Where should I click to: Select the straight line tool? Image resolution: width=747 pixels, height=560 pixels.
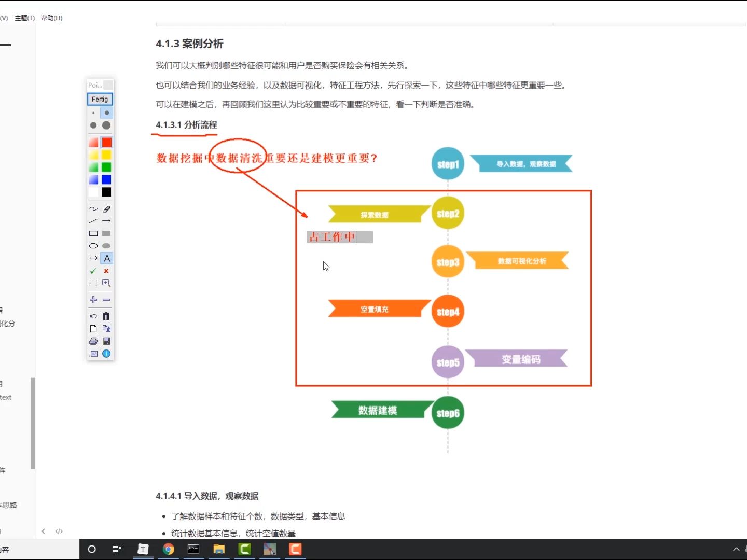[93, 221]
